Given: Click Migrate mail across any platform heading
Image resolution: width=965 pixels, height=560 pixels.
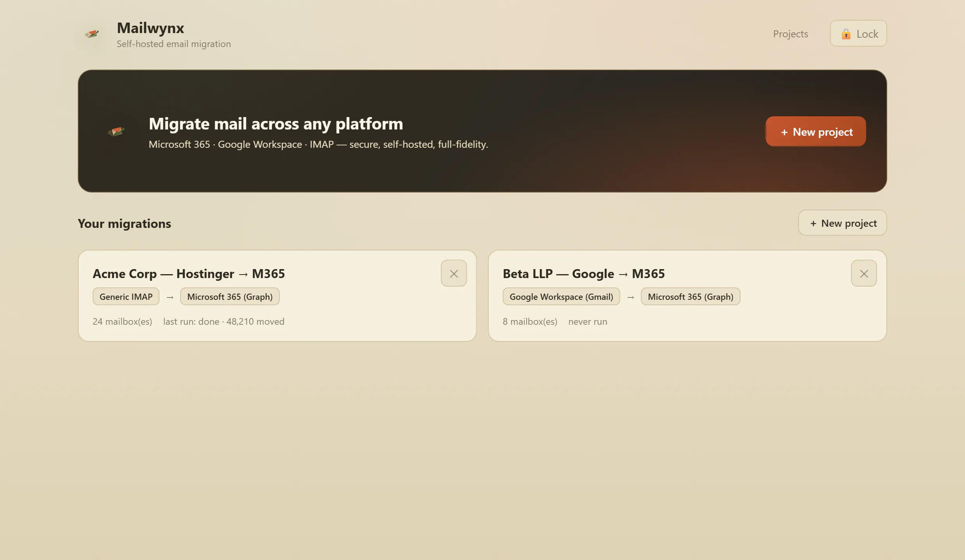Looking at the screenshot, I should (x=276, y=124).
